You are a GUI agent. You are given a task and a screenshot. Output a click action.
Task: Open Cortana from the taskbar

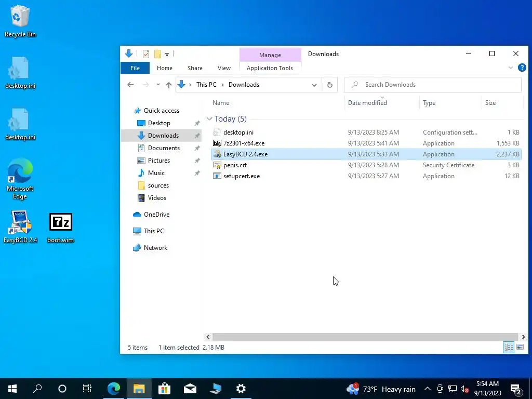pyautogui.click(x=62, y=389)
